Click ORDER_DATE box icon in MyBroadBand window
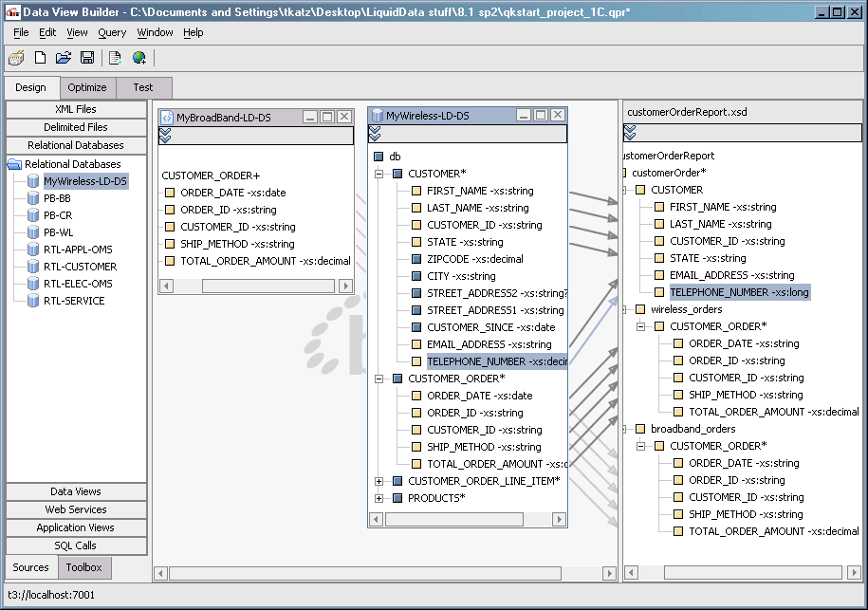Screen dimensions: 868x610 coord(170,193)
